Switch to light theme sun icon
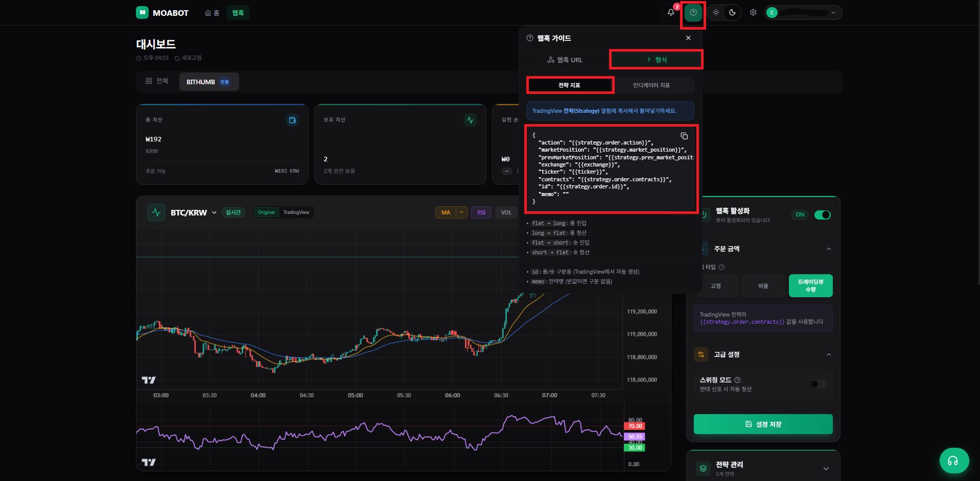Viewport: 980px width, 481px height. [x=716, y=12]
